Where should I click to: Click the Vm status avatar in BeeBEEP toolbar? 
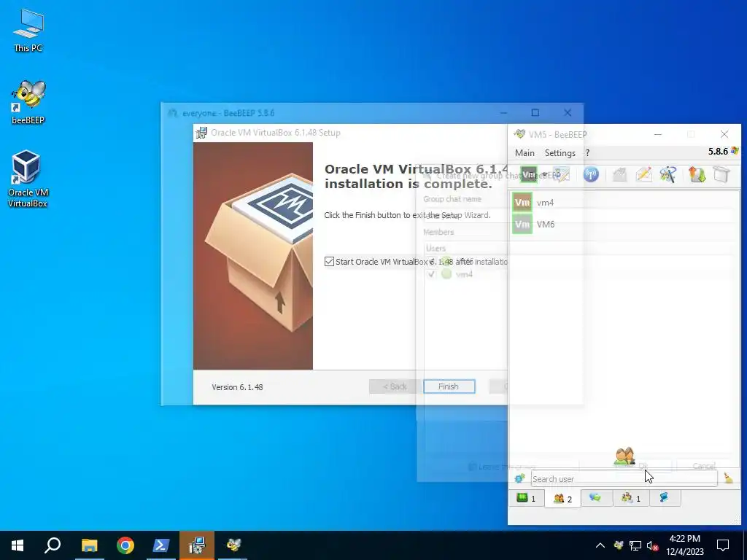pyautogui.click(x=529, y=175)
